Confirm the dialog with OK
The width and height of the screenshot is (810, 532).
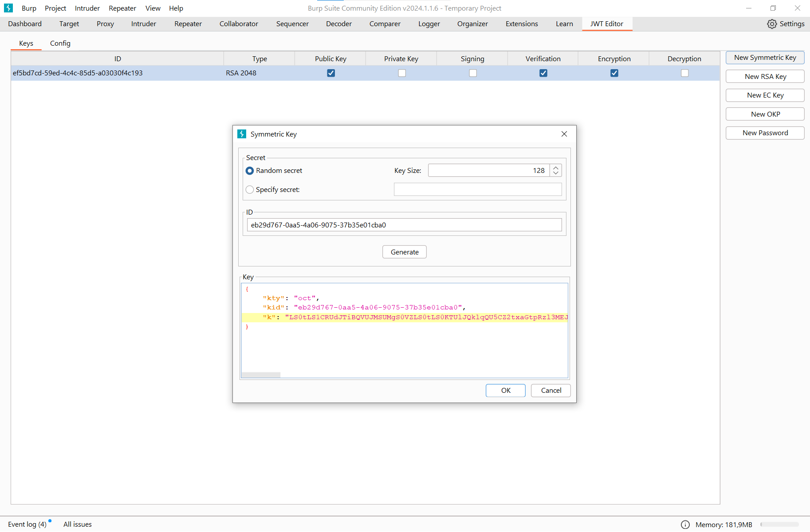tap(506, 391)
